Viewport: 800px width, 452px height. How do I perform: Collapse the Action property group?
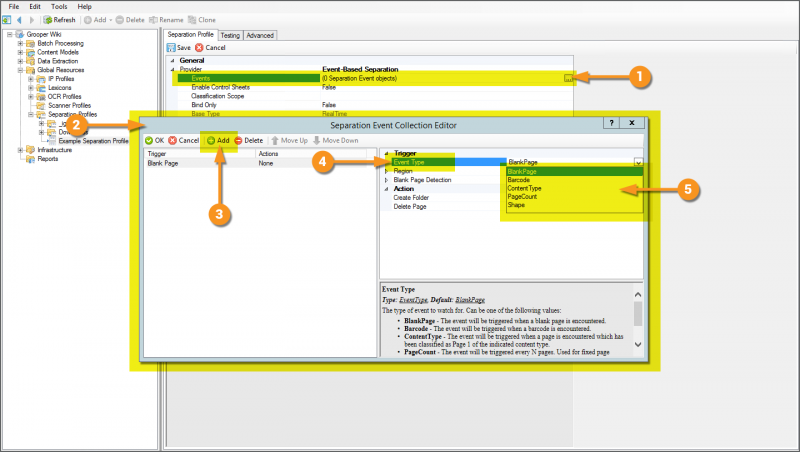386,189
